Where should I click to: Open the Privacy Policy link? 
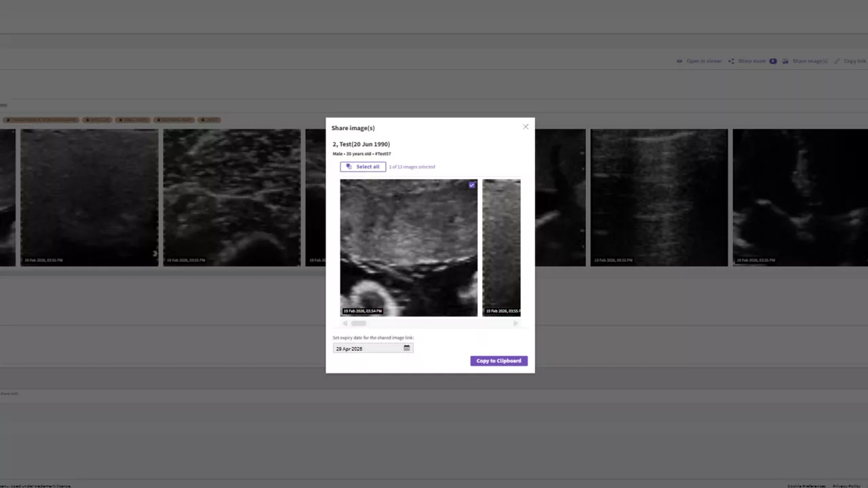pos(846,486)
